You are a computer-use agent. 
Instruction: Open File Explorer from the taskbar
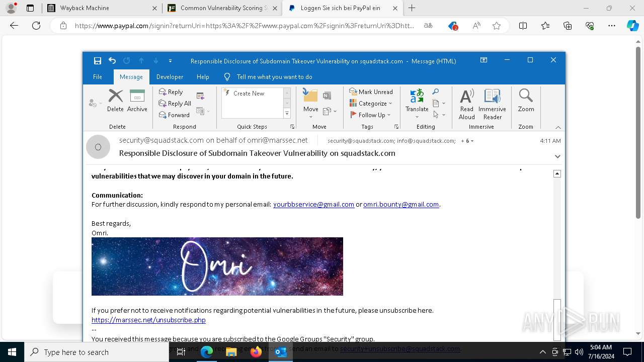click(231, 352)
